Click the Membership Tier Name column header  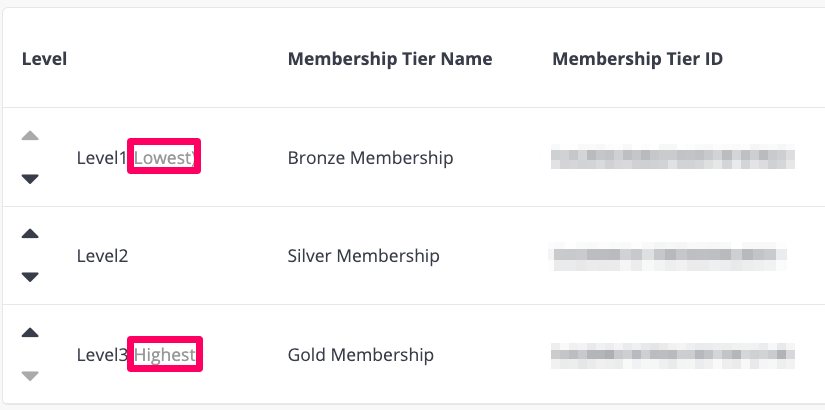(390, 59)
